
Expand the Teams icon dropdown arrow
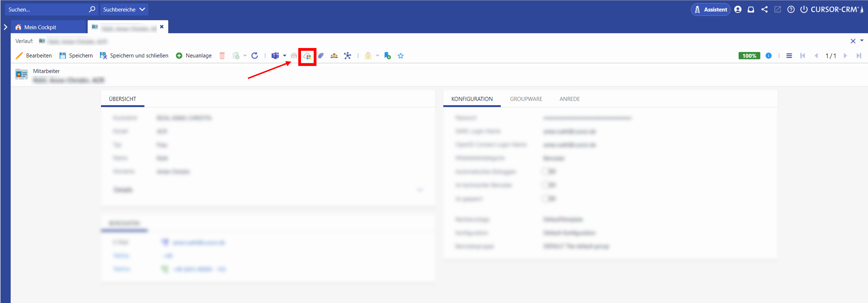[285, 56]
